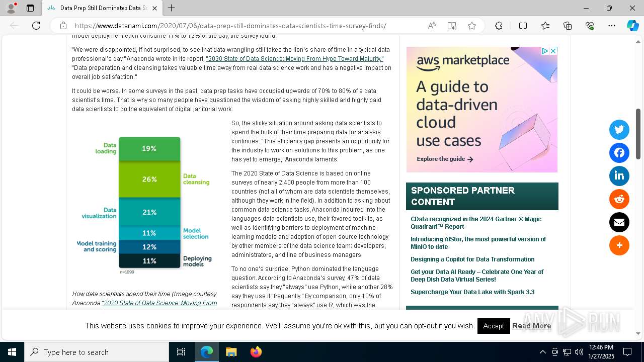Open volume control in system tray

pos(579,352)
